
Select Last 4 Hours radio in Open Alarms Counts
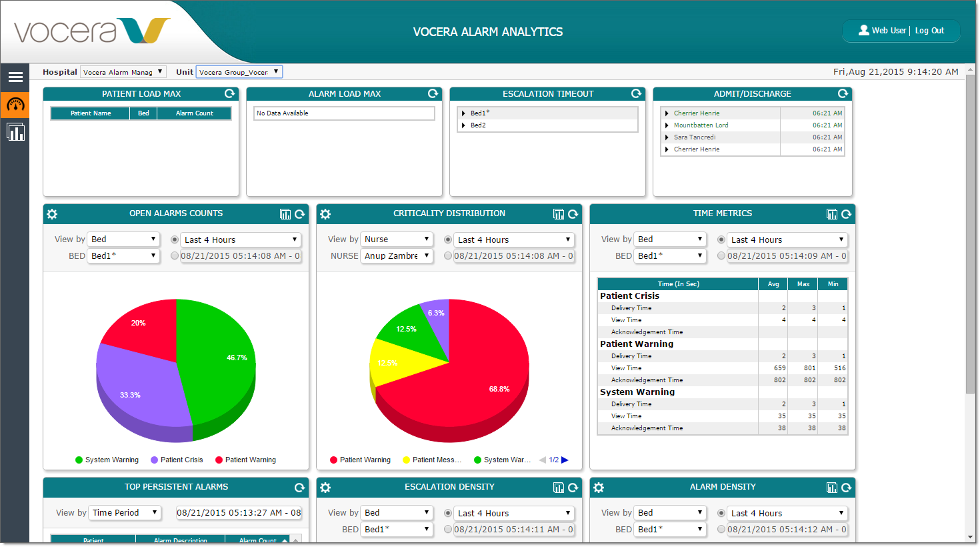[175, 239]
